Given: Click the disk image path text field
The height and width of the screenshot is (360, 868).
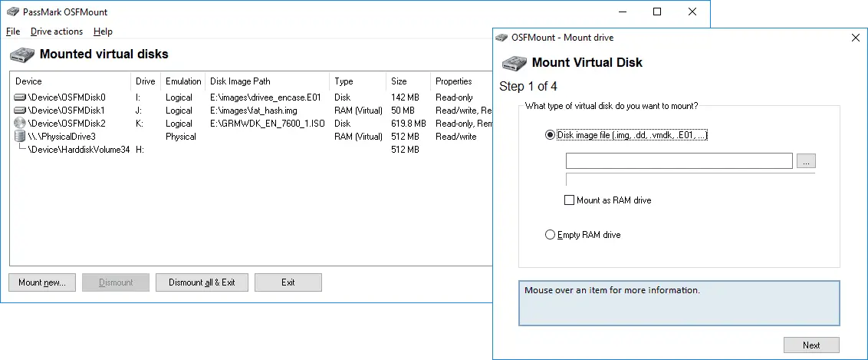Looking at the screenshot, I should pyautogui.click(x=679, y=161).
